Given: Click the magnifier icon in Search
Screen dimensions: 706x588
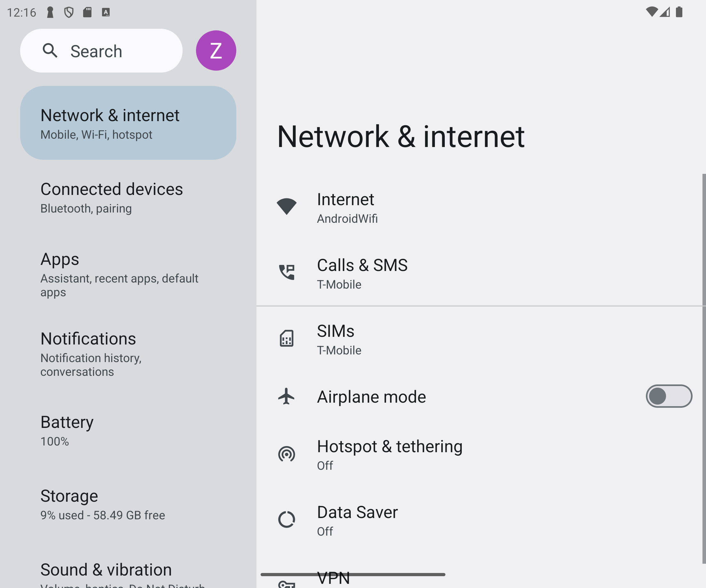Looking at the screenshot, I should click(x=50, y=51).
